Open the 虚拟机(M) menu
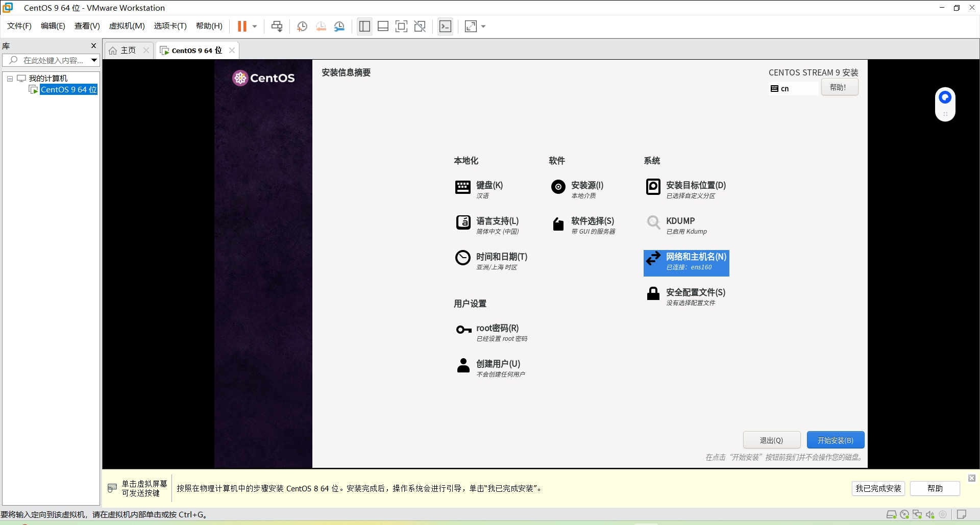980x525 pixels. point(127,26)
